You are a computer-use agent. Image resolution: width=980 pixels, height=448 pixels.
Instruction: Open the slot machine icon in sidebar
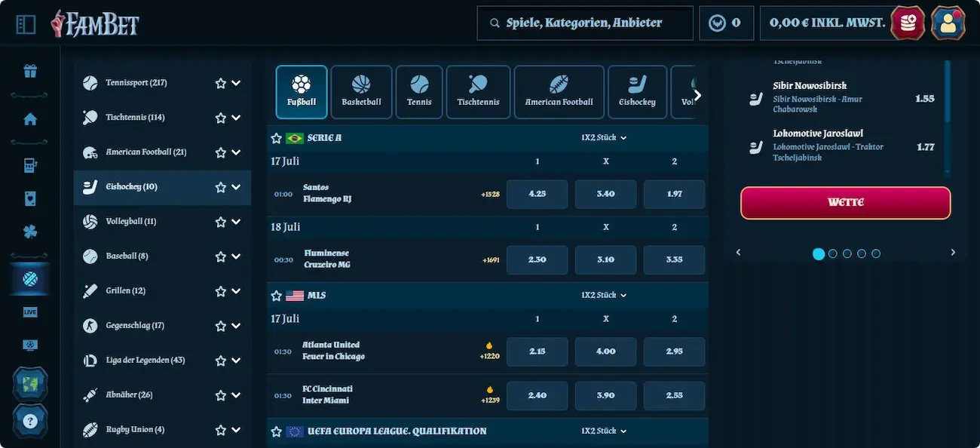[30, 165]
